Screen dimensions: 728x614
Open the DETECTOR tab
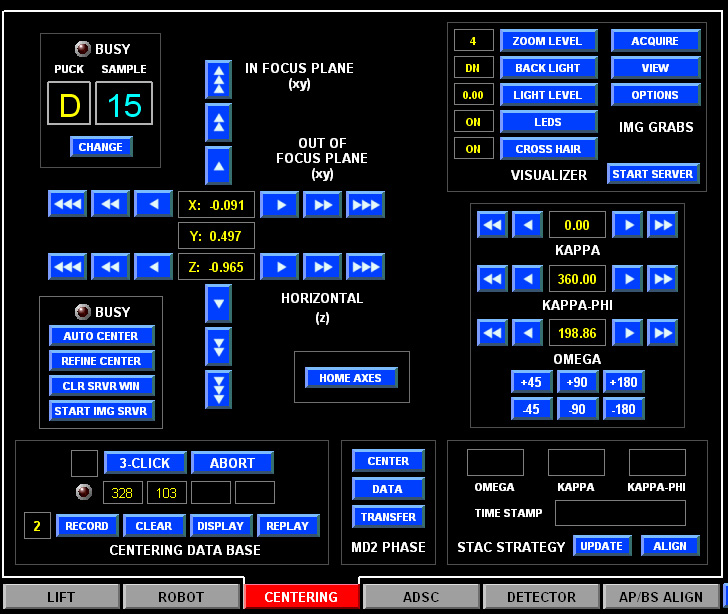[x=541, y=597]
